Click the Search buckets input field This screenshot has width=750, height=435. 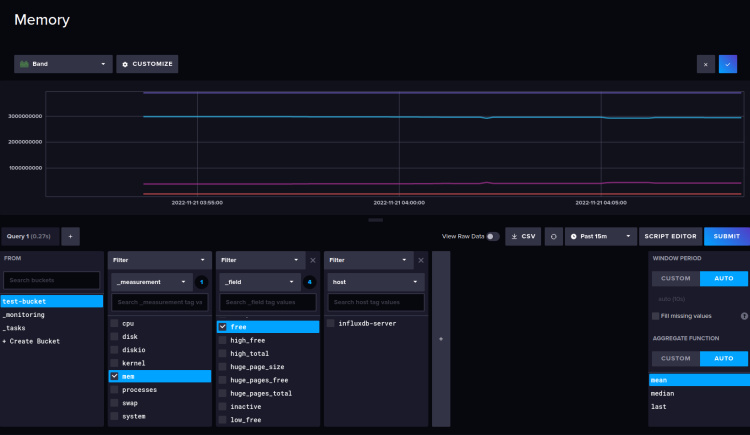[x=52, y=280]
